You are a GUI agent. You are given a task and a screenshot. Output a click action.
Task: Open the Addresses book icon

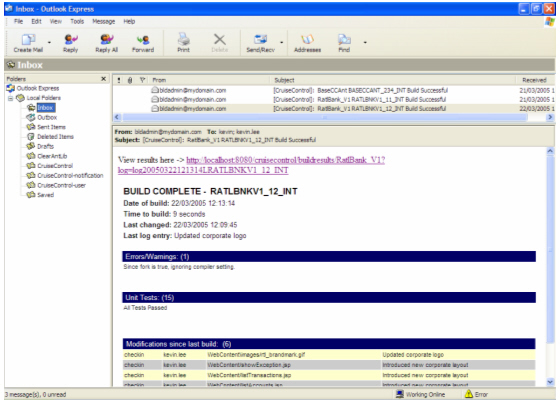click(x=307, y=39)
